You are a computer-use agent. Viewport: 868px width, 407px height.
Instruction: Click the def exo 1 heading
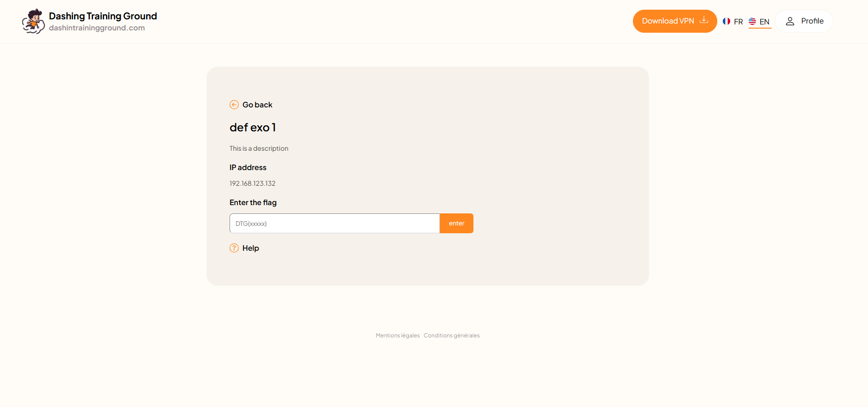(253, 128)
